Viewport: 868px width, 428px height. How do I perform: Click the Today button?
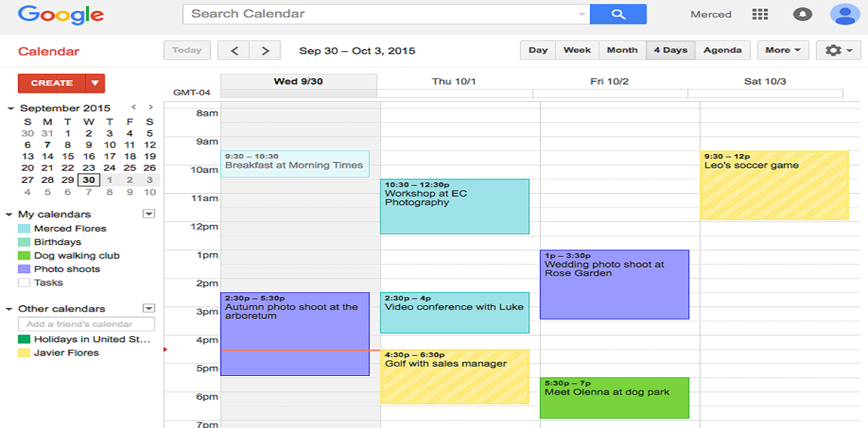click(186, 50)
